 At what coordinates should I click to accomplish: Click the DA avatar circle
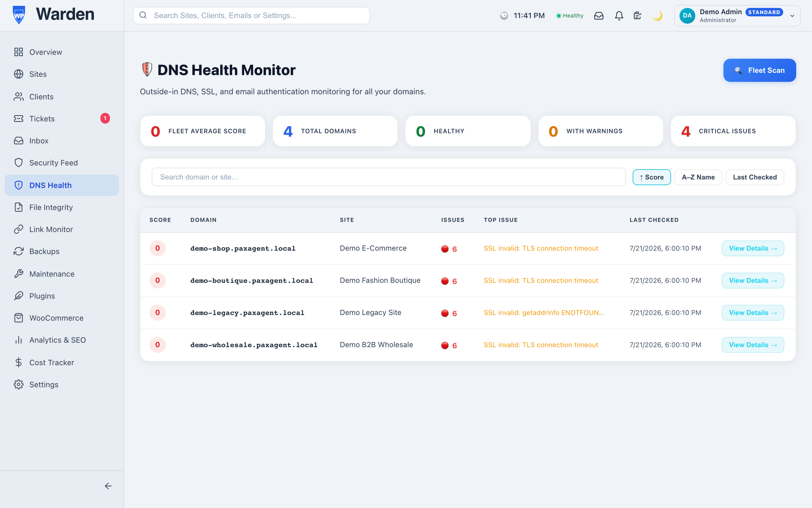click(687, 16)
